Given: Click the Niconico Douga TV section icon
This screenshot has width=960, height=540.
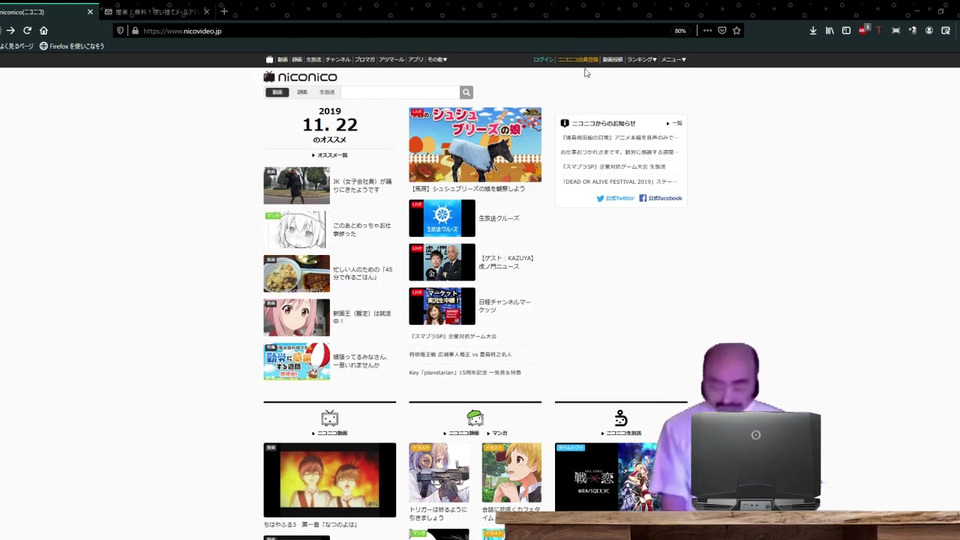Looking at the screenshot, I should pos(329,418).
